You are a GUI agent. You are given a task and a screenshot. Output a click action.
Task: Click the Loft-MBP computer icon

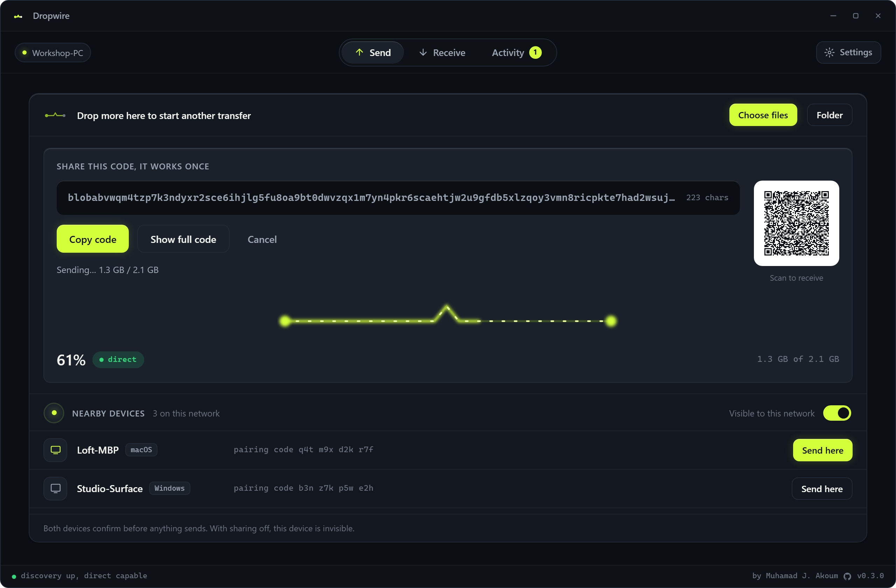[55, 450]
